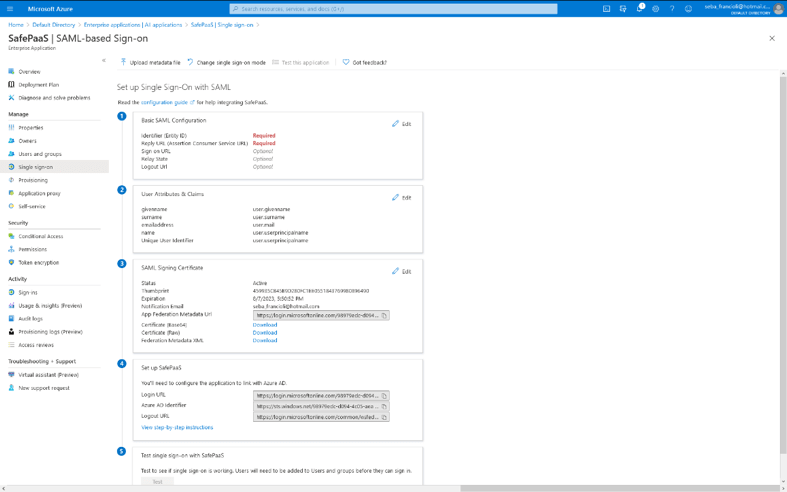Image resolution: width=787 pixels, height=492 pixels.
Task: Open Cloud Shell from the top bar
Action: pyautogui.click(x=606, y=9)
